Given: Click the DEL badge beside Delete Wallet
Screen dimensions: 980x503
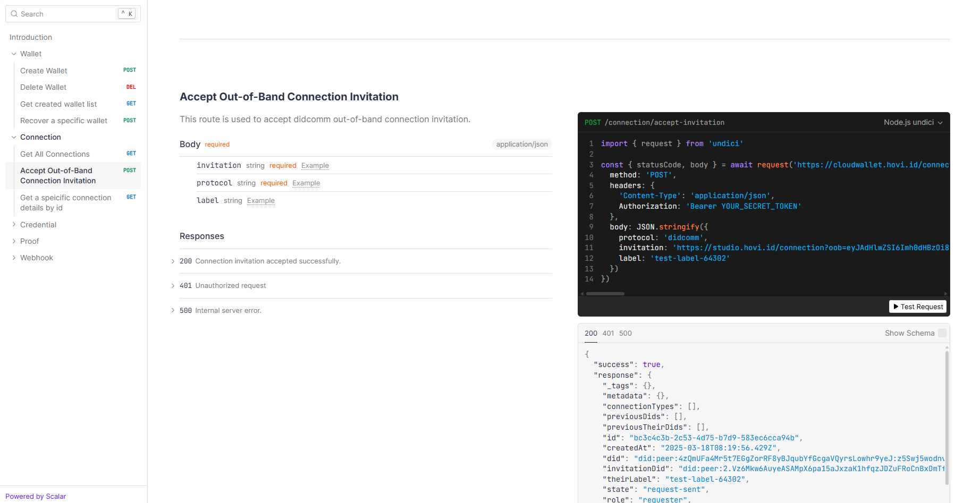Looking at the screenshot, I should 131,87.
